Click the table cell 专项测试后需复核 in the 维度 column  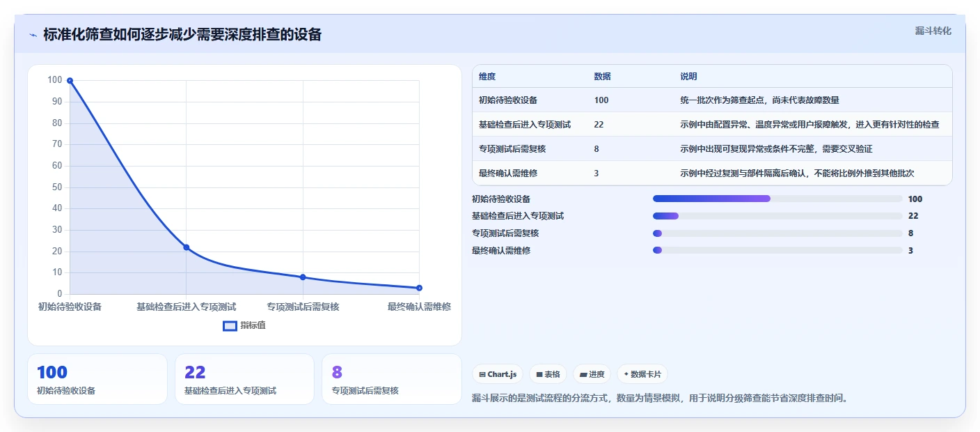(x=512, y=149)
